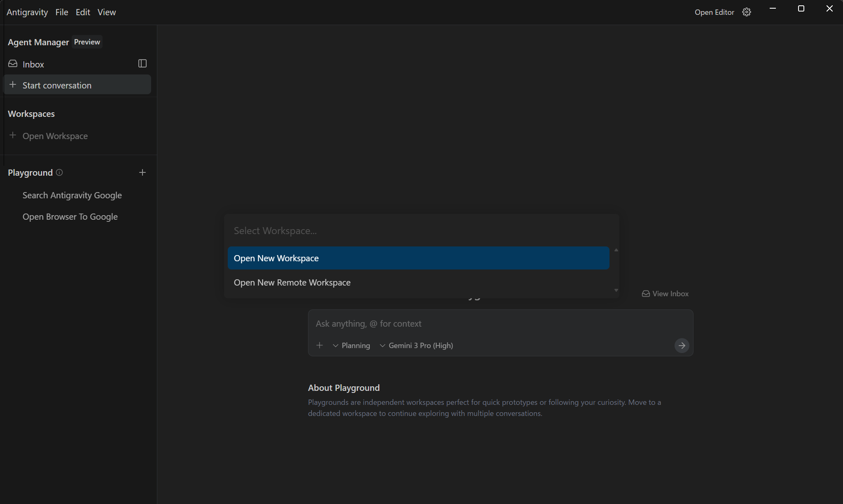Screen dimensions: 843x504
Task: Click the View Inbox link
Action: 665,294
